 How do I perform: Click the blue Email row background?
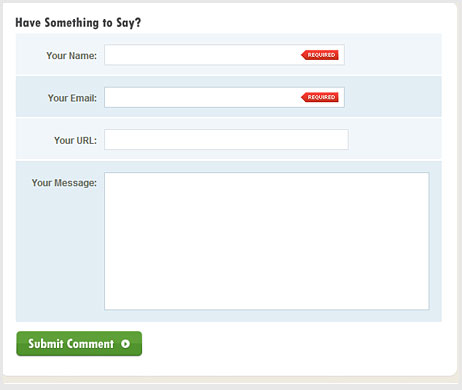click(x=393, y=97)
